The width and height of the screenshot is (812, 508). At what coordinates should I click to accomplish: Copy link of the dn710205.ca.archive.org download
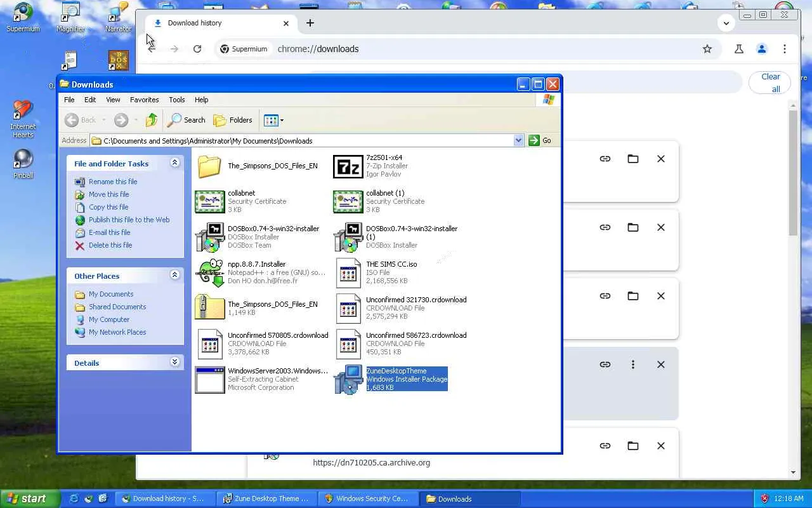(x=605, y=446)
